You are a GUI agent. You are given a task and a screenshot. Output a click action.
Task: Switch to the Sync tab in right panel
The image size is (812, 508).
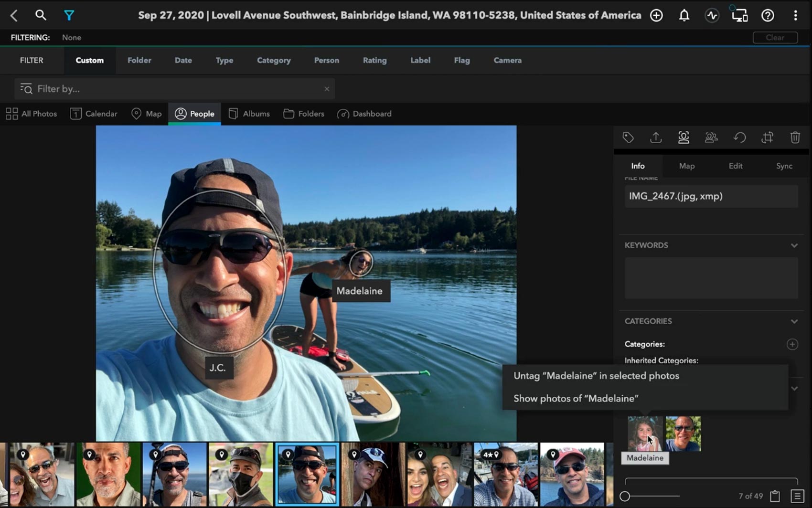click(x=784, y=166)
